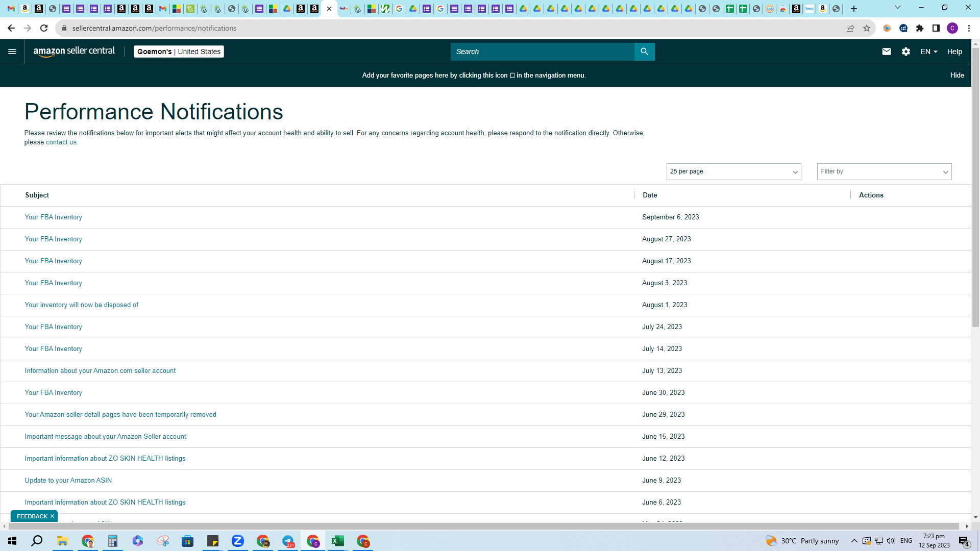This screenshot has height=551, width=980.
Task: Open ZO SKIN HEALTH listings notice from June 12
Action: click(x=105, y=458)
